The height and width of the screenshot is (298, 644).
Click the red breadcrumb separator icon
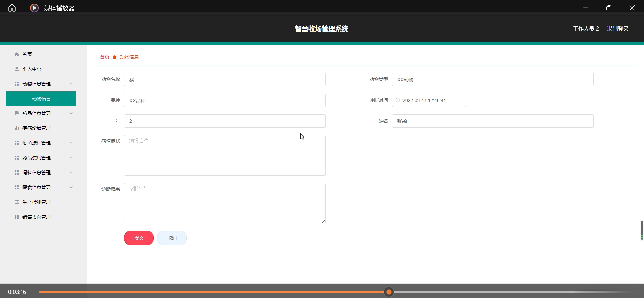pos(115,57)
